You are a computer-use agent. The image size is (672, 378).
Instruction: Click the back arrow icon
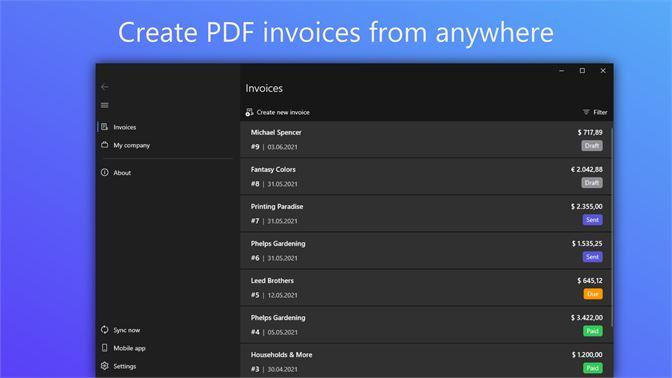(105, 87)
